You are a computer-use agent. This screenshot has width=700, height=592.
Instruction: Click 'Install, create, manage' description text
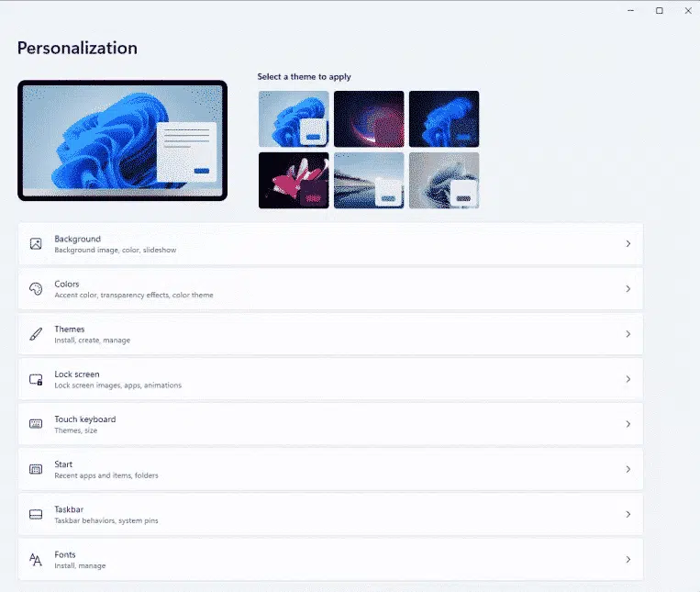93,341
